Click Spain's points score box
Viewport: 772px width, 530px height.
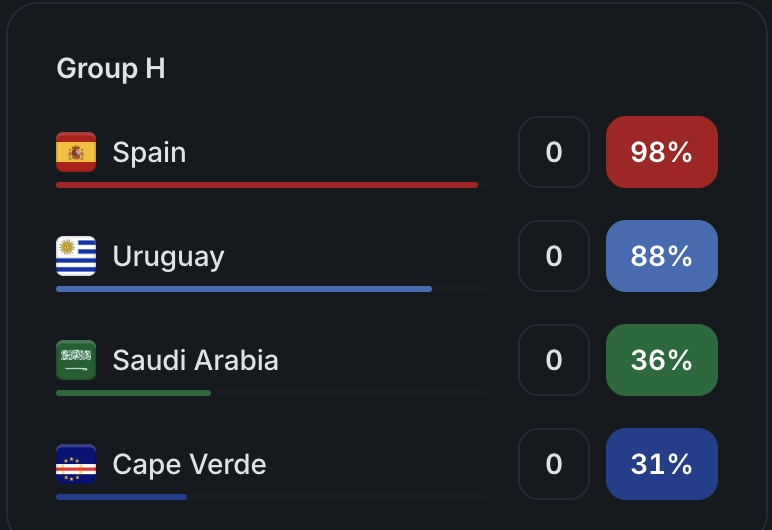554,152
